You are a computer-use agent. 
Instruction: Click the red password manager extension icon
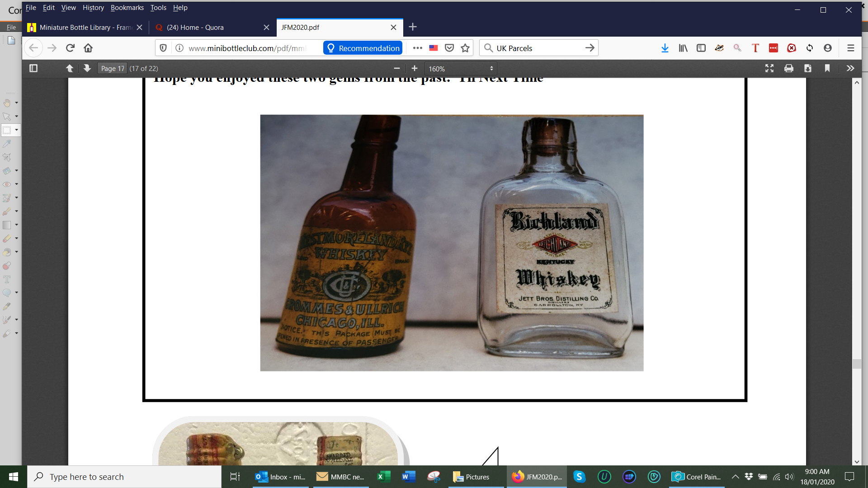click(x=774, y=48)
